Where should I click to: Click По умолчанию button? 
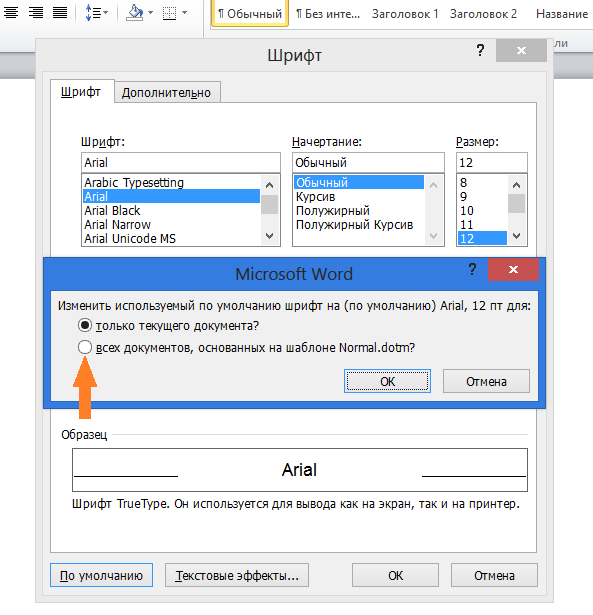101,575
